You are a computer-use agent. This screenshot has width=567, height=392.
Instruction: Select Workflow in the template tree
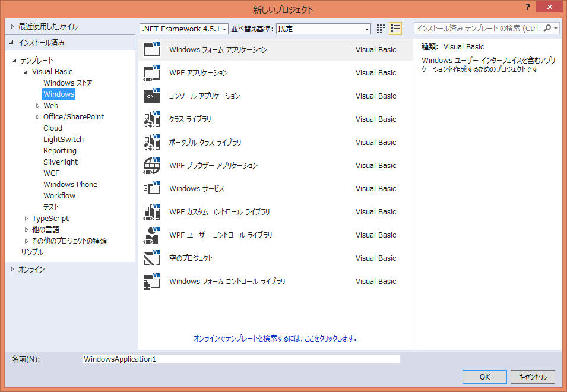59,195
